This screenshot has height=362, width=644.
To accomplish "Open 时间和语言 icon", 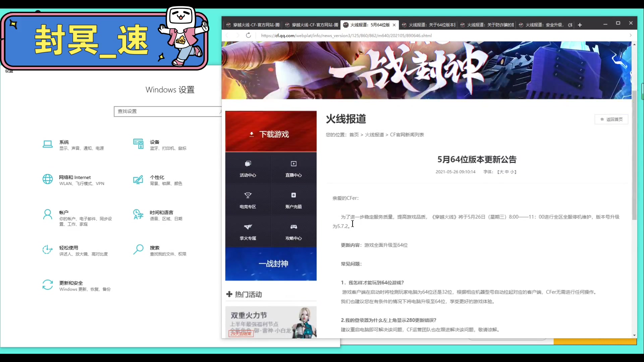I will click(138, 214).
